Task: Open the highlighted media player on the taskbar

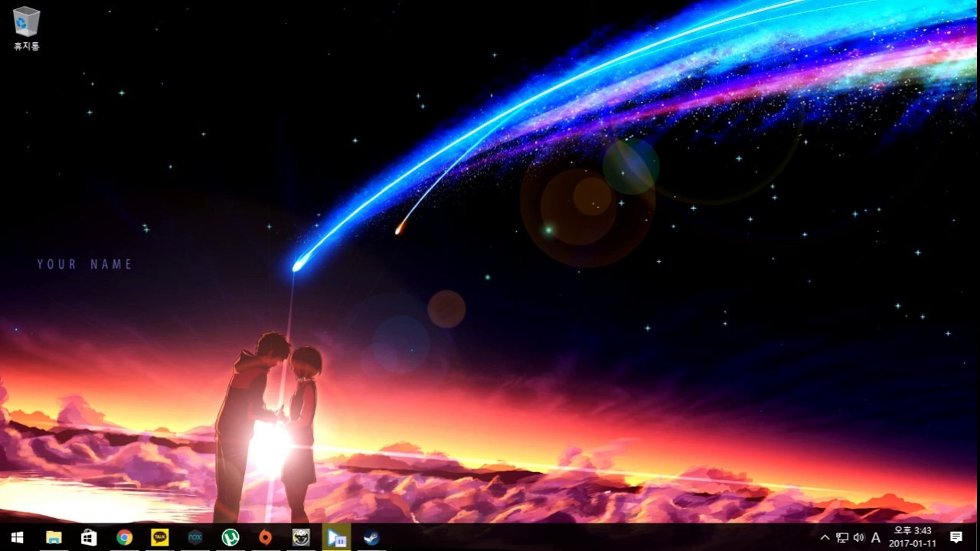Action: click(x=337, y=538)
